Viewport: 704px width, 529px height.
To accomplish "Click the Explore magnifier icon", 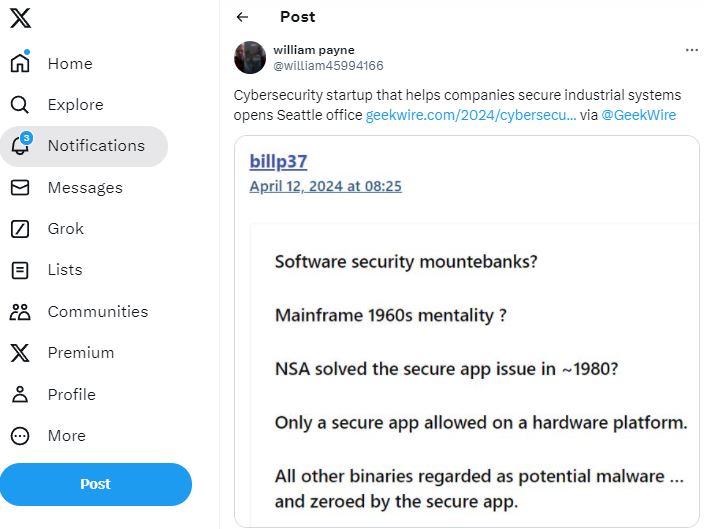I will 20,105.
